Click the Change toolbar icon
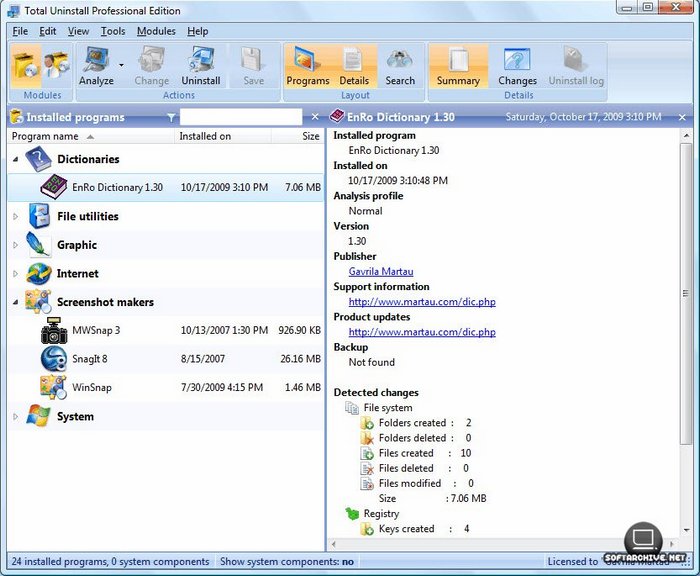700x576 pixels. pyautogui.click(x=152, y=66)
